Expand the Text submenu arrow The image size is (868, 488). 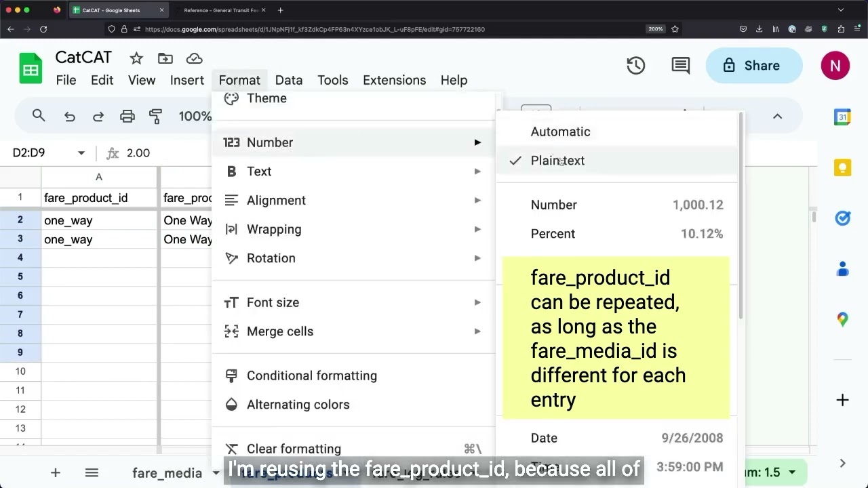[477, 171]
